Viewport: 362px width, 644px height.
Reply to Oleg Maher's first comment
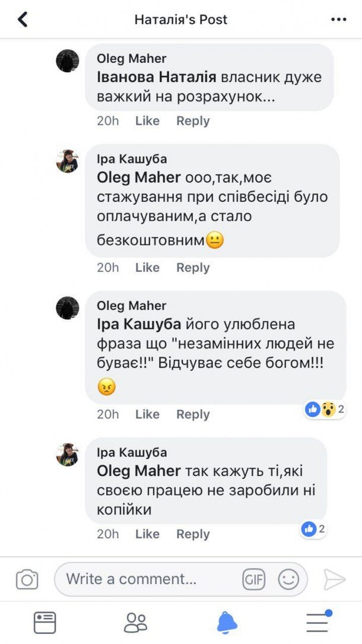193,121
